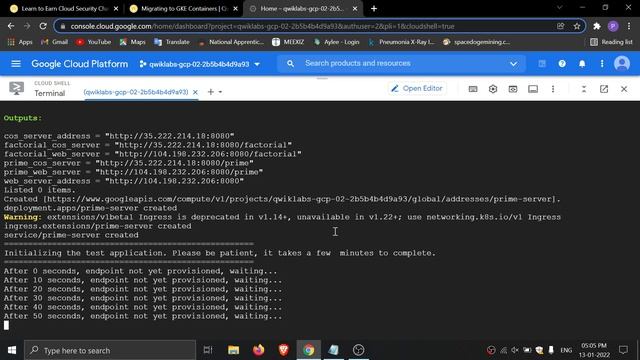Screen dimensions: 640x360
Task: Open a new Chrome browser tab
Action: [374, 9]
